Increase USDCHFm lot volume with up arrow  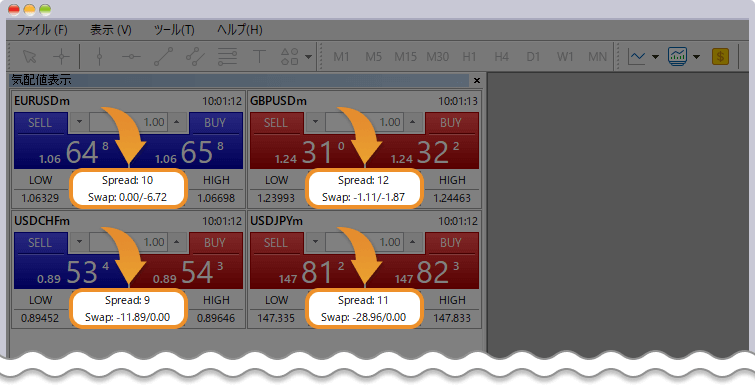click(177, 242)
